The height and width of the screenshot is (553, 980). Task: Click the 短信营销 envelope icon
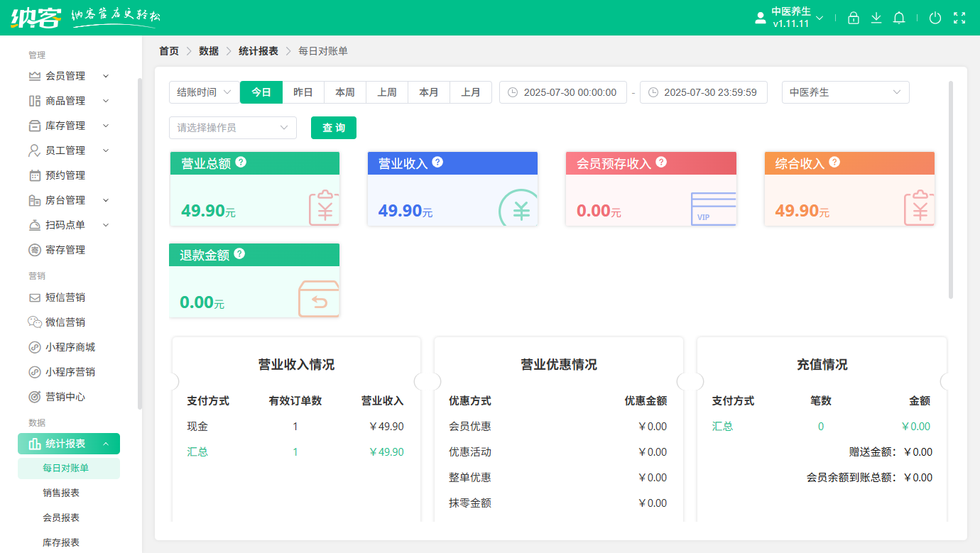(36, 297)
